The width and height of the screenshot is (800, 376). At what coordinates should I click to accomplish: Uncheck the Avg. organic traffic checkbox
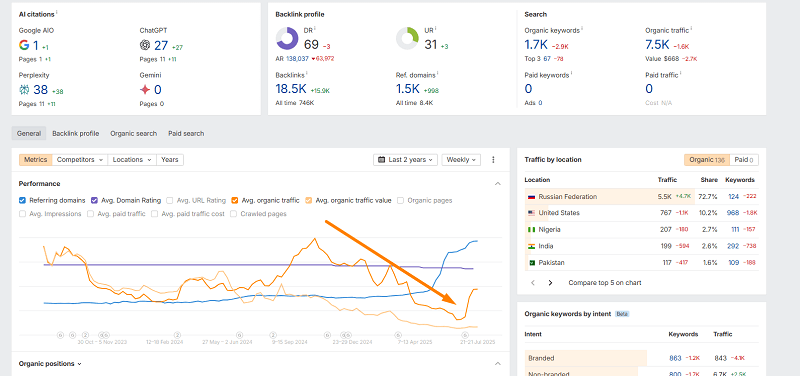click(235, 200)
